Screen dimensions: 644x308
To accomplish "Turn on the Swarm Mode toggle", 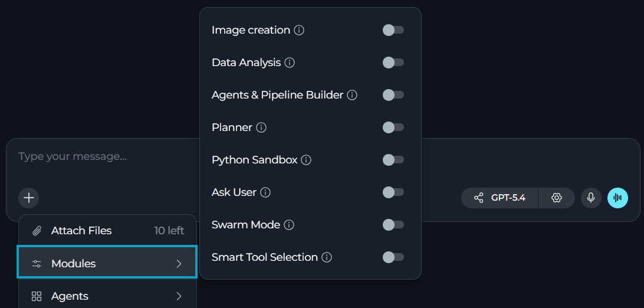I will click(393, 225).
